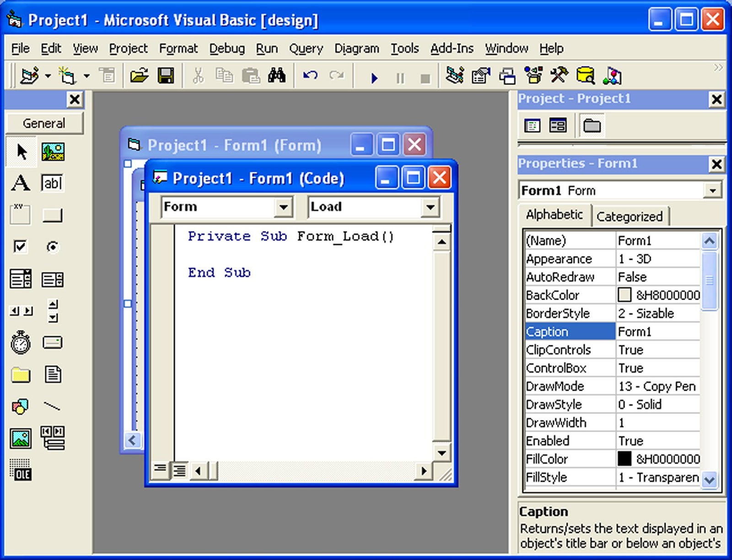The image size is (732, 560).
Task: Open the procedure dropdown showing Load
Action: [429, 207]
